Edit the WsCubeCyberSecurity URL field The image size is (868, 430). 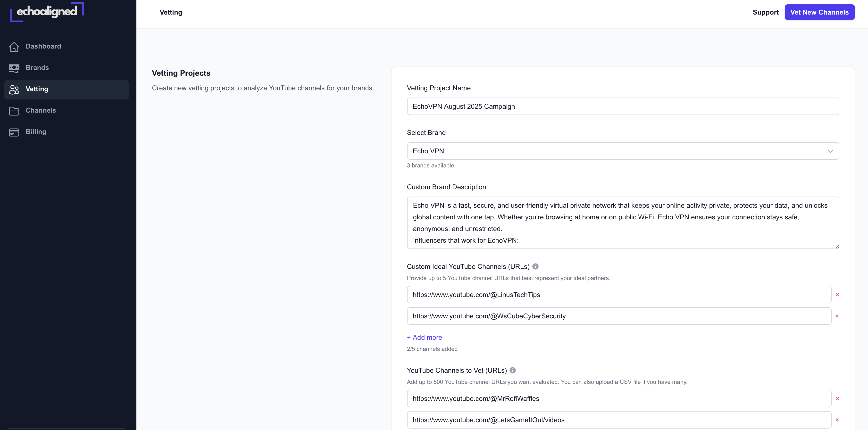[x=619, y=316]
